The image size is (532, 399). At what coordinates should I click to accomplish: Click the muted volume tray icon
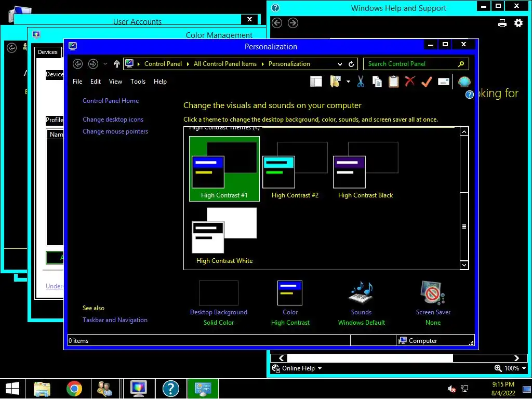[451, 389]
